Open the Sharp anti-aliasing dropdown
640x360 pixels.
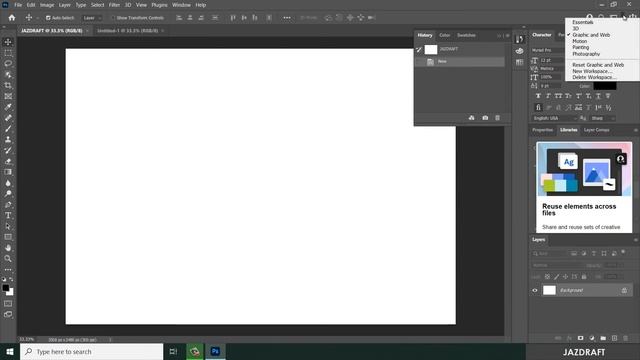tap(603, 118)
